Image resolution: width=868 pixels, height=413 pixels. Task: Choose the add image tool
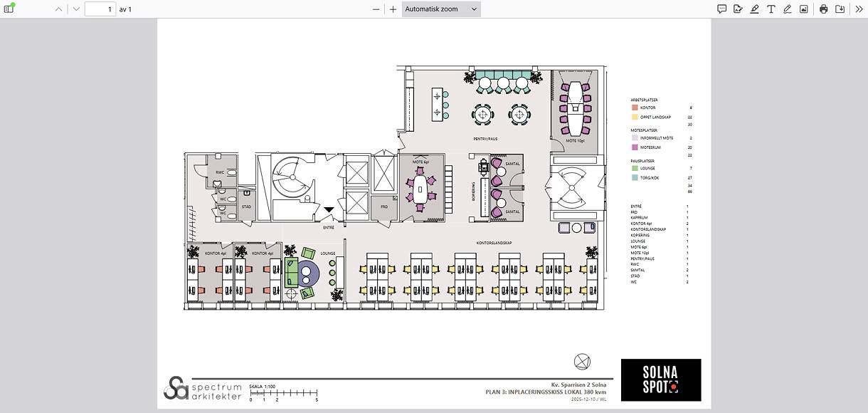pyautogui.click(x=803, y=9)
